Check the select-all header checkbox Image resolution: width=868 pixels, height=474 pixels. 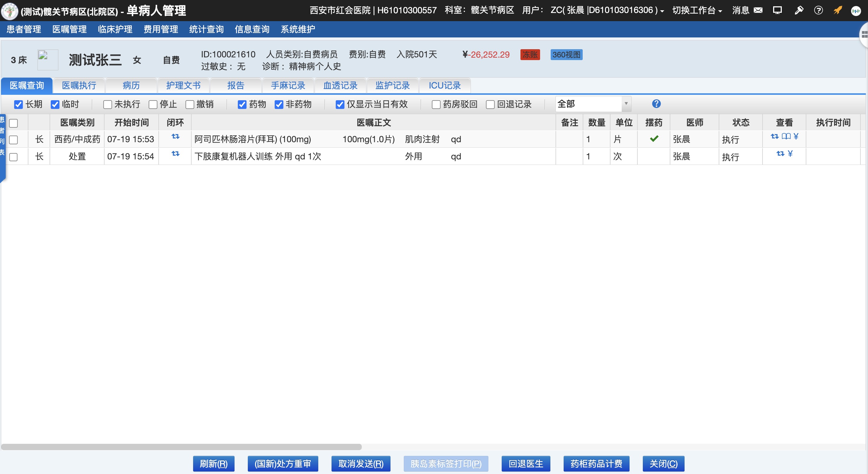pyautogui.click(x=14, y=123)
